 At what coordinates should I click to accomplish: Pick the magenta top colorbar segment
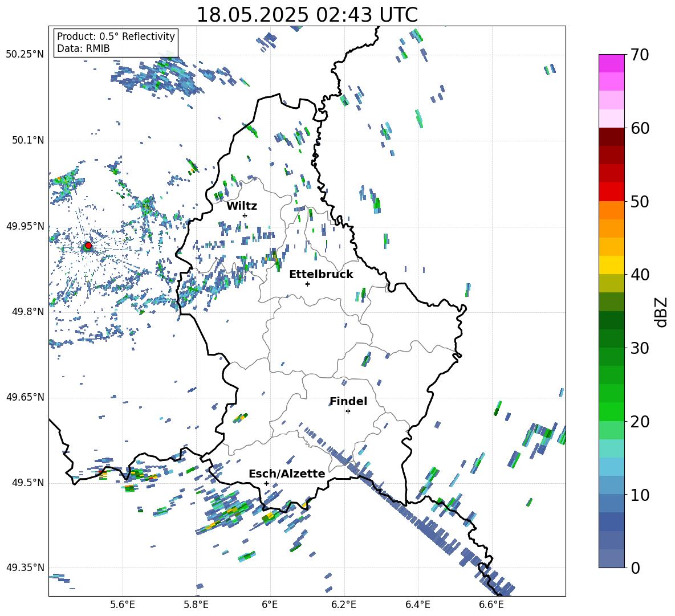coord(612,63)
